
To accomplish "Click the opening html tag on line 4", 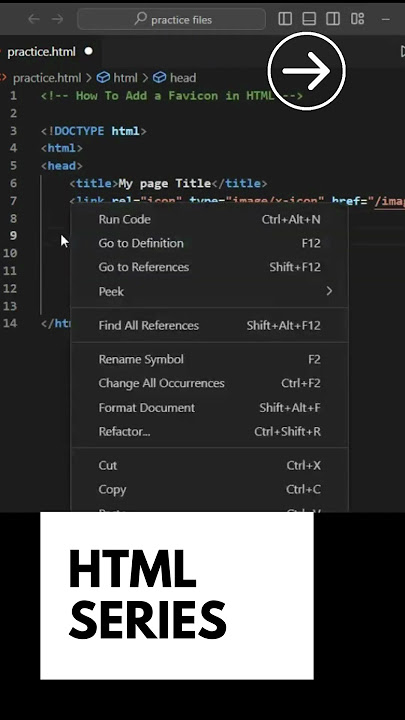I will [62, 148].
